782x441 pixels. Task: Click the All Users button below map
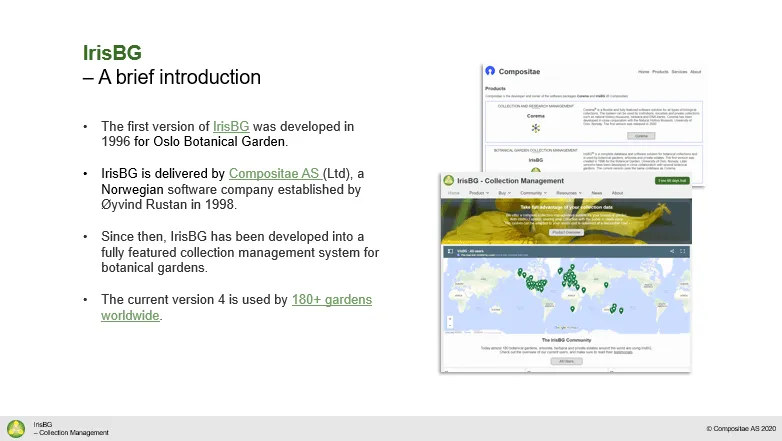[x=567, y=361]
